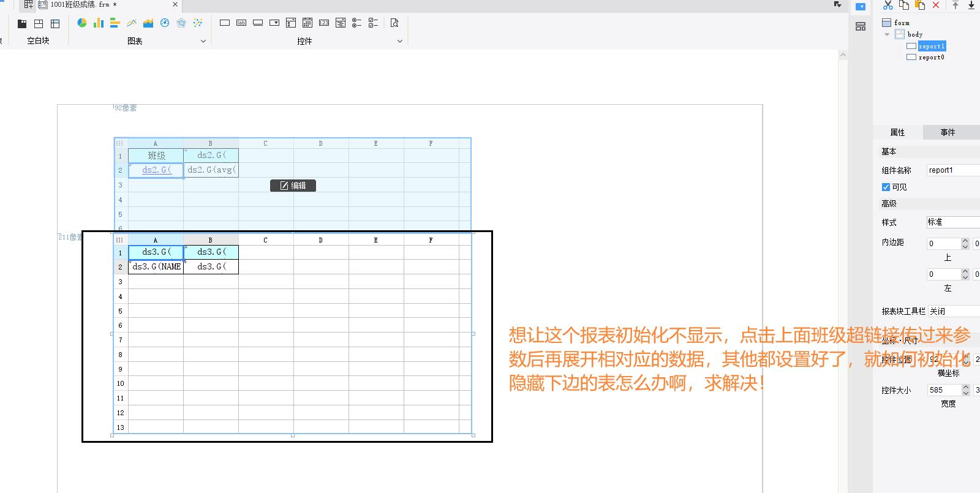Insert the dropdown tree widget
This screenshot has height=493, width=980.
click(x=291, y=23)
